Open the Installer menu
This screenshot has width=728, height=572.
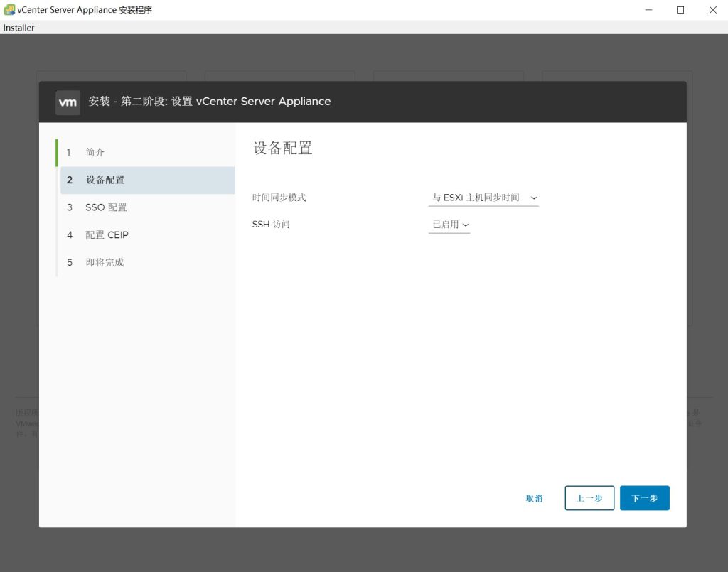pyautogui.click(x=18, y=28)
